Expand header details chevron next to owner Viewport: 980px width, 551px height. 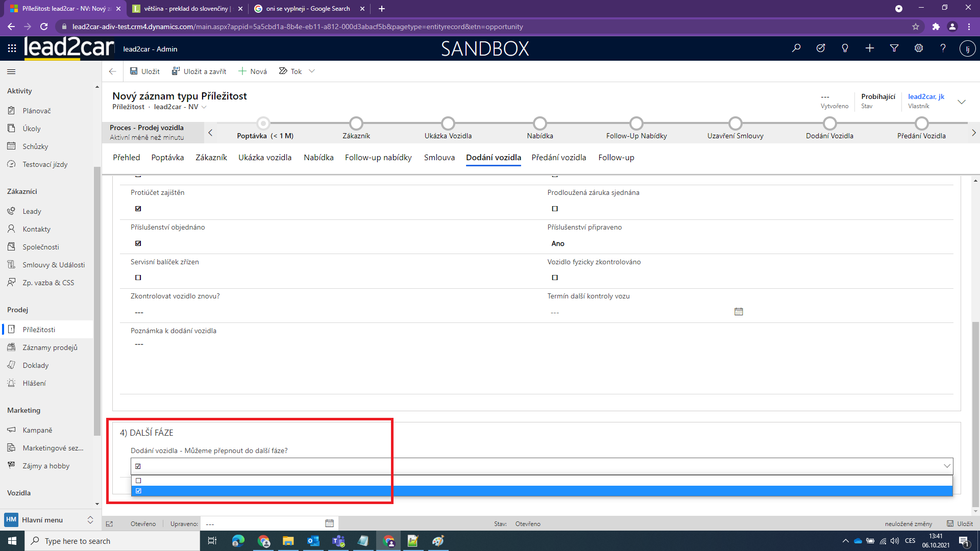962,102
